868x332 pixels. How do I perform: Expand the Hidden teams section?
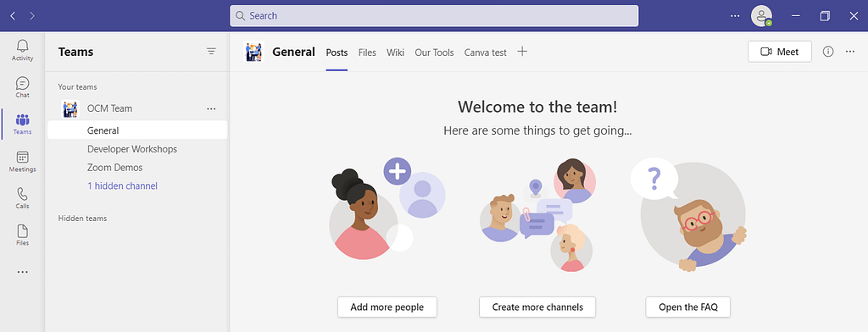tap(82, 218)
